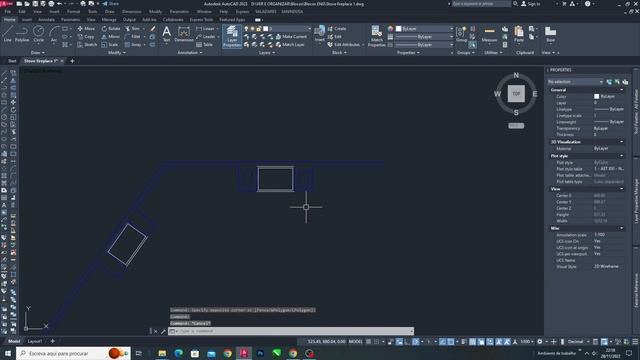Click the layer color swatch in Layers panel
Viewport: 640px width, 360px height.
pos(265,29)
